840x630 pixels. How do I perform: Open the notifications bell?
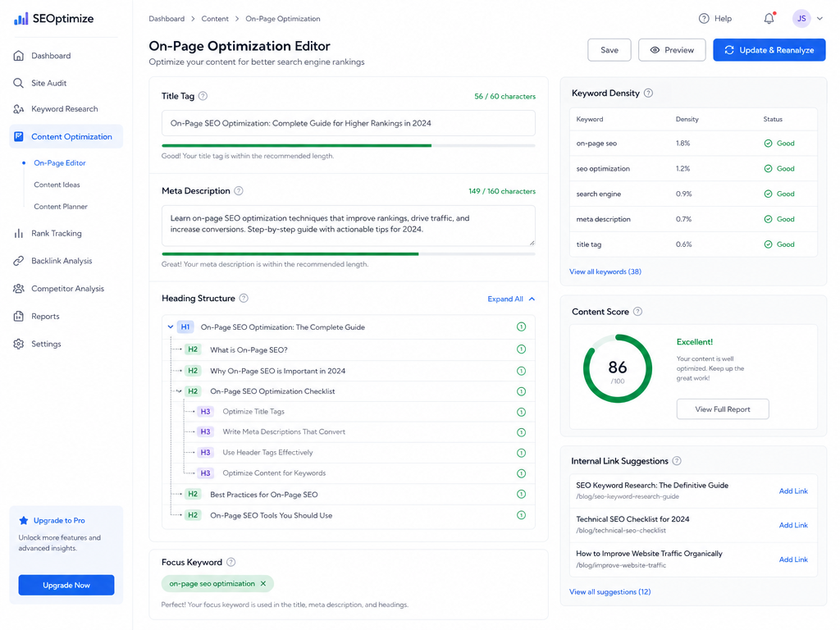769,19
